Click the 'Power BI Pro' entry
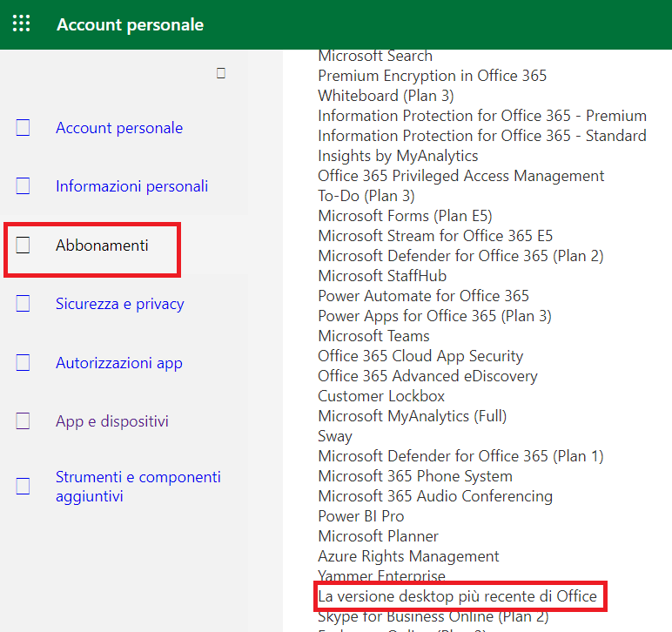The image size is (672, 632). point(361,516)
